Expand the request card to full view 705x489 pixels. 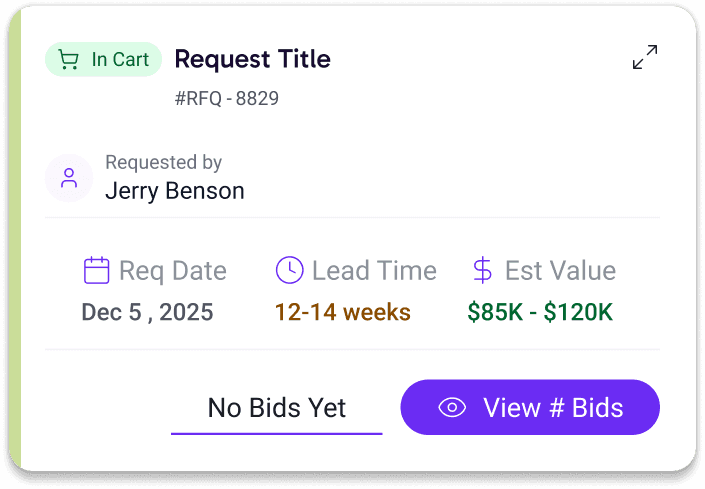pos(645,58)
